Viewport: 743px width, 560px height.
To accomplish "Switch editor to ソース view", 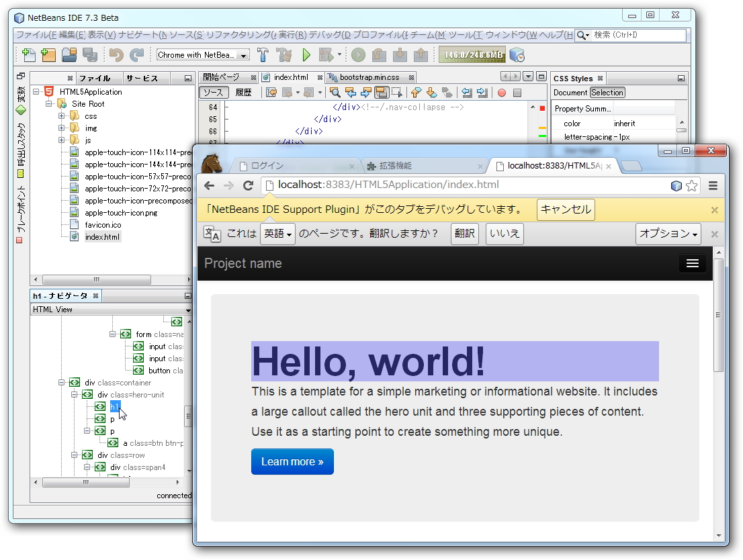I will tap(214, 93).
